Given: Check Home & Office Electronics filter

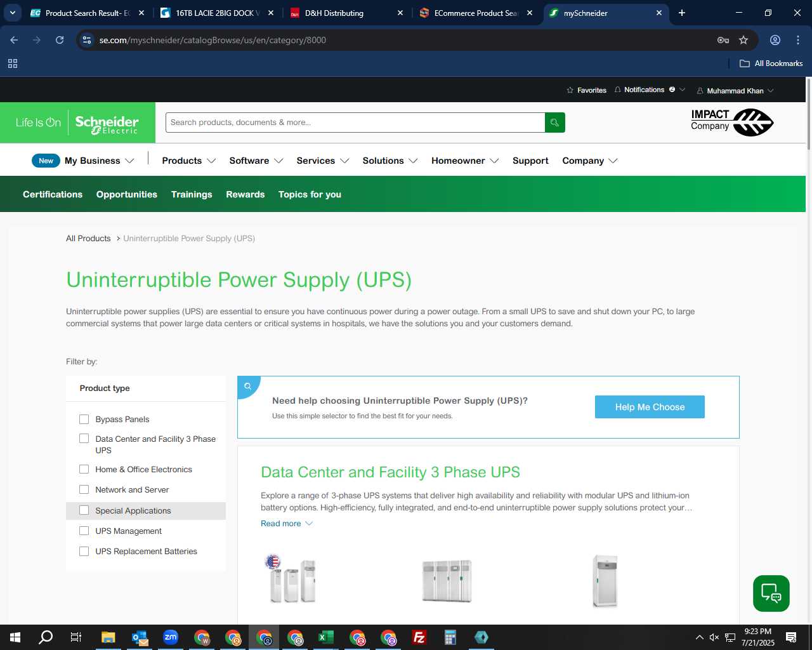Looking at the screenshot, I should coord(84,469).
